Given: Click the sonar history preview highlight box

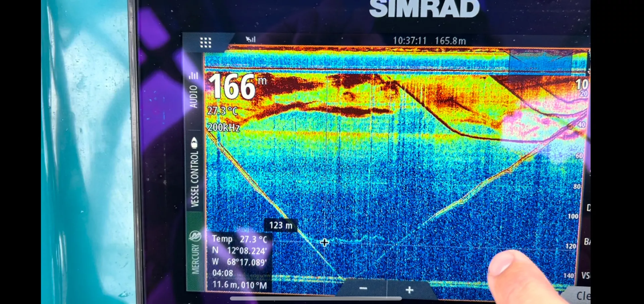Looking at the screenshot, I should pos(540,62).
